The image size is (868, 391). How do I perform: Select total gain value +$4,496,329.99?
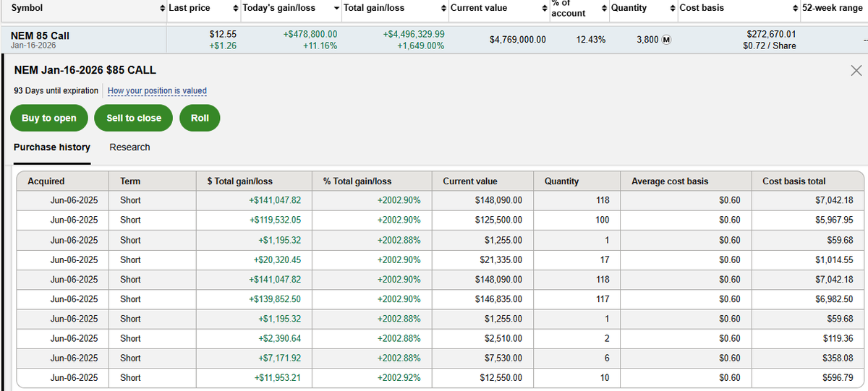[414, 34]
